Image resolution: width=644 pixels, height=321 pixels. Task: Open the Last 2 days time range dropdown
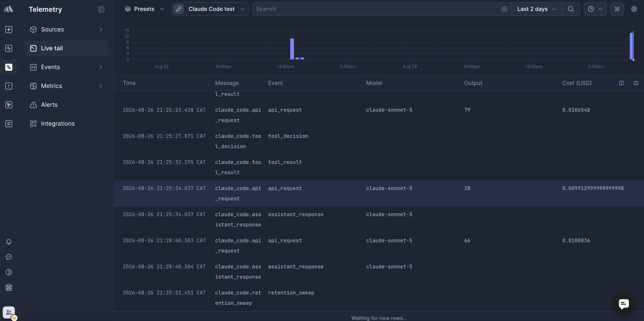536,9
